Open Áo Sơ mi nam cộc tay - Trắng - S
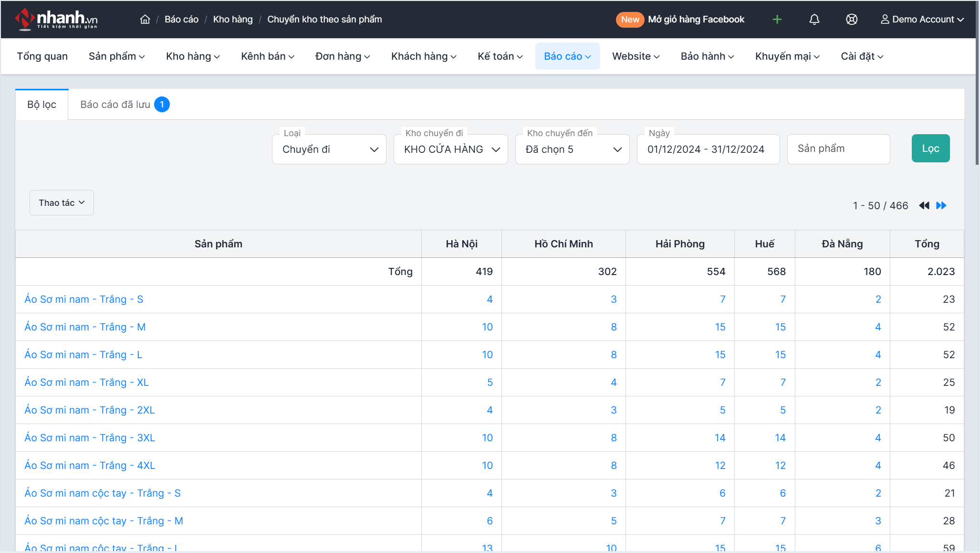Screen dimensions: 980x553 [x=103, y=493]
